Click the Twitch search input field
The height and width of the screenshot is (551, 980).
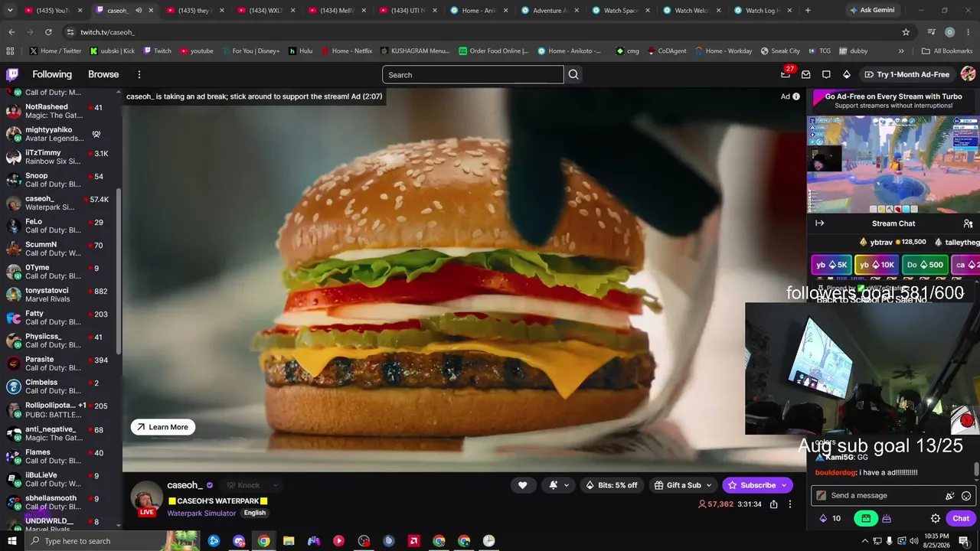point(473,74)
